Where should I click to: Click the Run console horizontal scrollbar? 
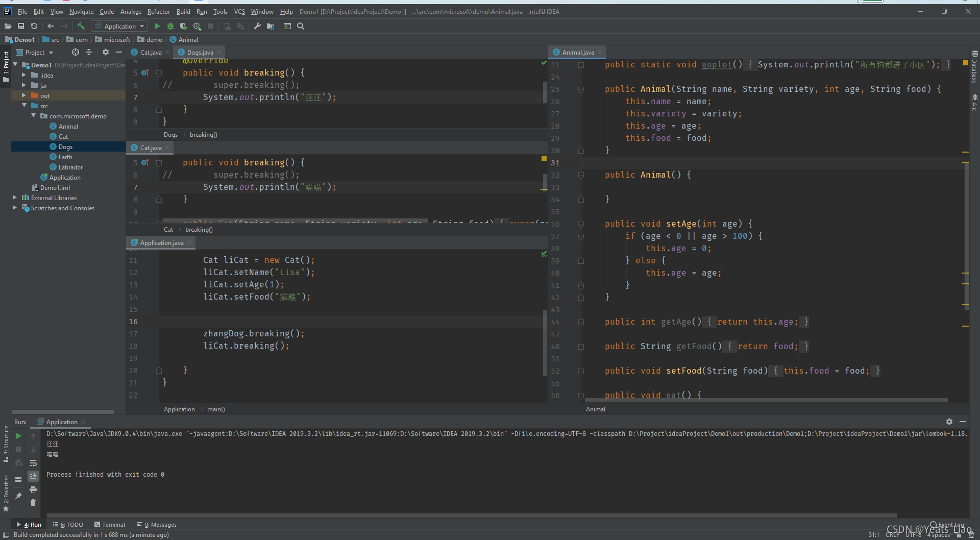tap(470, 516)
